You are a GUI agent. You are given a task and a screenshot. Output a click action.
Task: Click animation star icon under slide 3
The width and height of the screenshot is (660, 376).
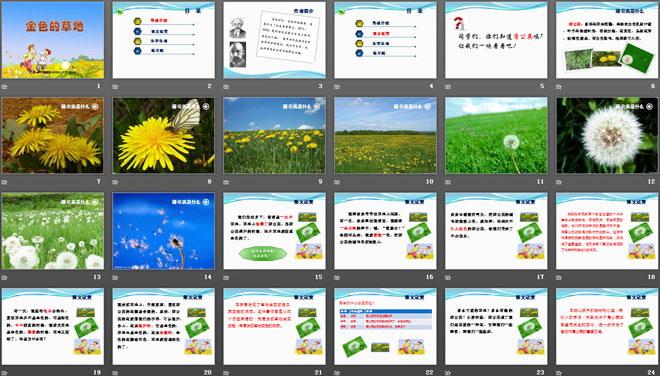tap(226, 87)
